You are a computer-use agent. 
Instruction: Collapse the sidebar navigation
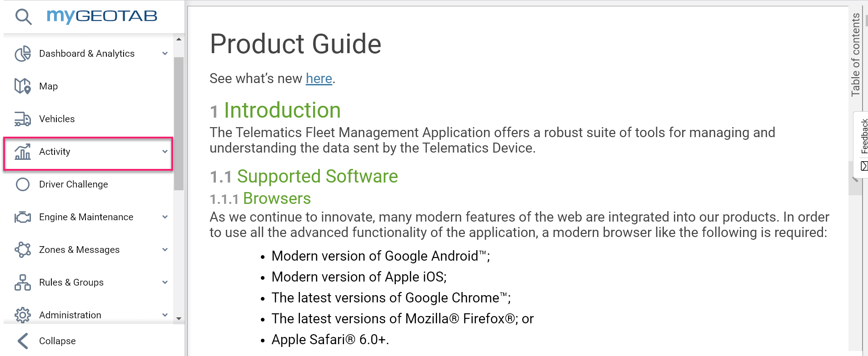click(x=47, y=341)
